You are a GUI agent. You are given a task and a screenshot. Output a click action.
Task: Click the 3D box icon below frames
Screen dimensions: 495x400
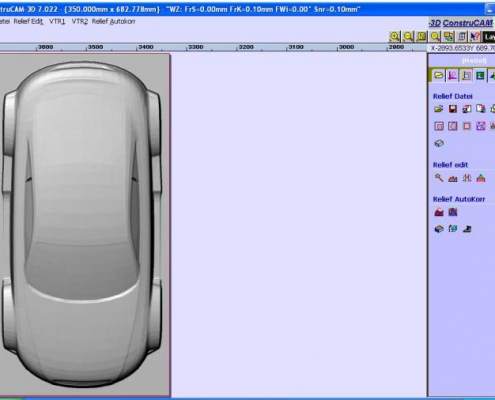pos(439,143)
